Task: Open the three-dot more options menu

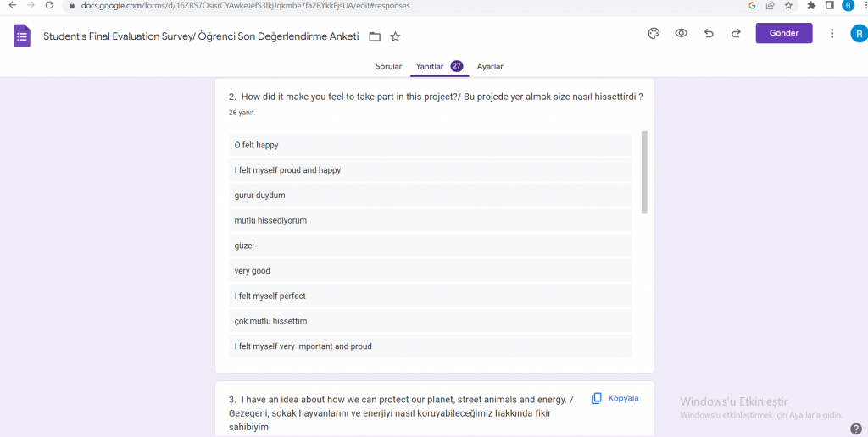Action: pyautogui.click(x=832, y=34)
